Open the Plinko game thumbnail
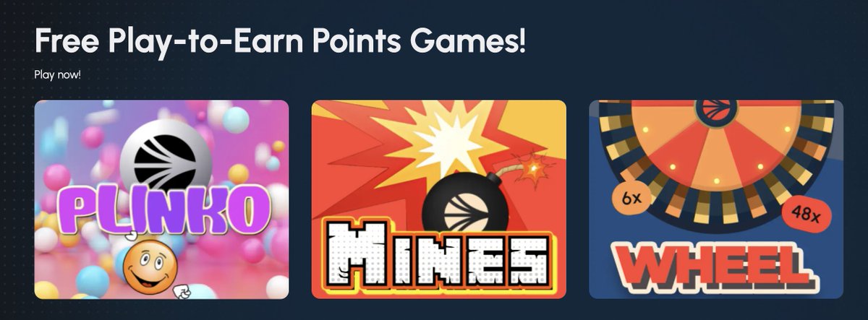Image resolution: width=868 pixels, height=320 pixels. (161, 199)
